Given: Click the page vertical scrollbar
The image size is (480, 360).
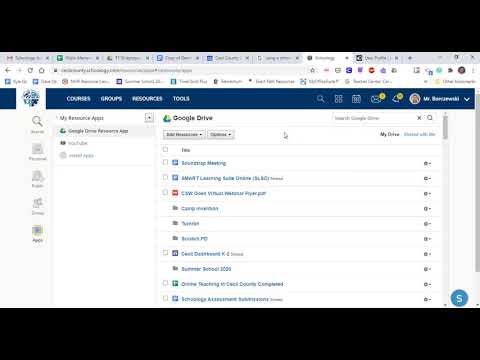Looking at the screenshot, I should point(477,183).
